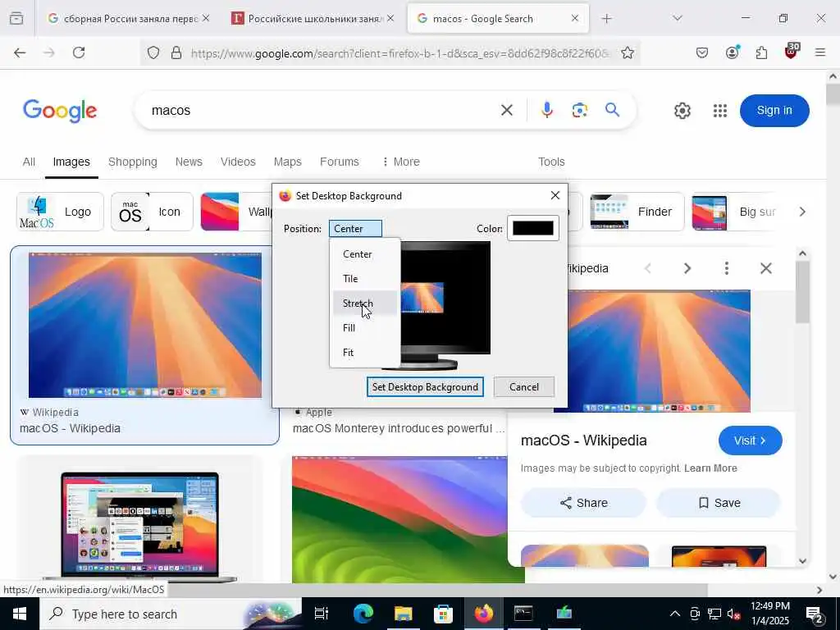Image resolution: width=840 pixels, height=630 pixels.
Task: Open the Google apps grid
Action: coord(720,111)
